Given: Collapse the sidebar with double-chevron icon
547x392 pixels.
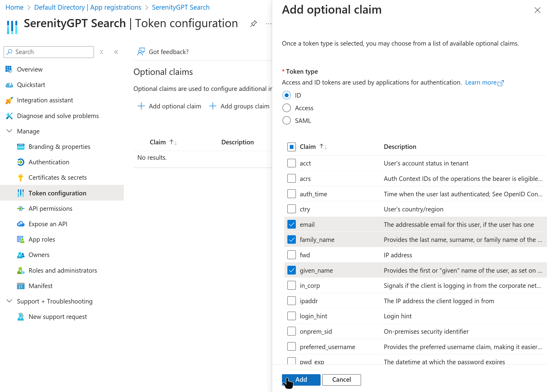Looking at the screenshot, I should (116, 52).
